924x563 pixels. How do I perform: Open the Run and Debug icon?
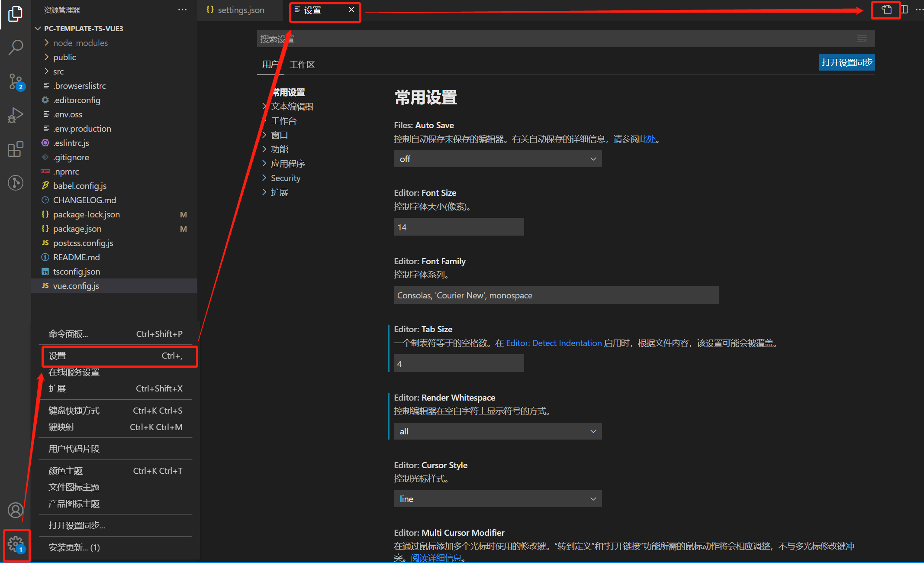(x=15, y=116)
